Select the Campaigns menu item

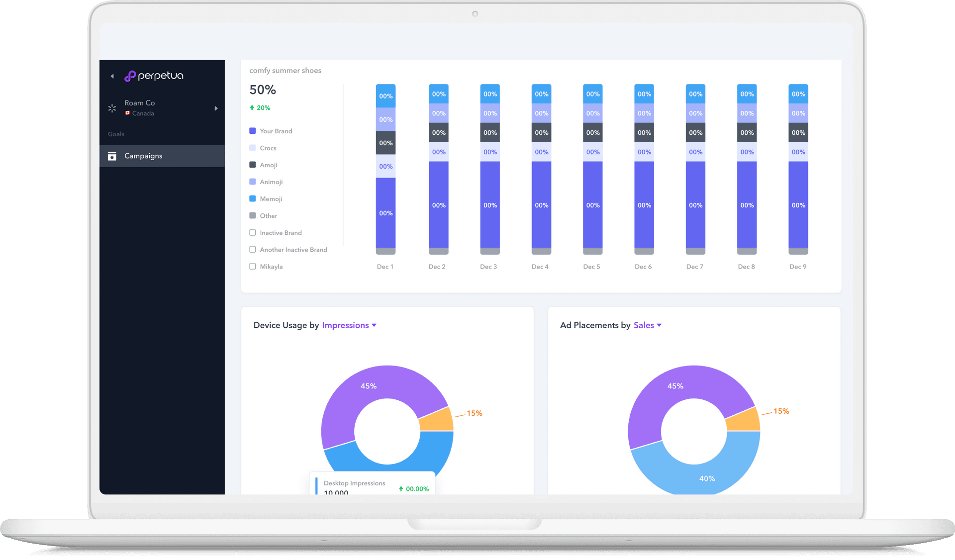pos(144,155)
